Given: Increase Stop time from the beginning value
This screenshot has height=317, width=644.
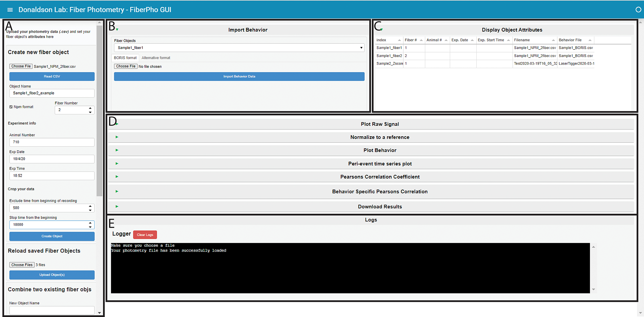Looking at the screenshot, I should pyautogui.click(x=90, y=223).
